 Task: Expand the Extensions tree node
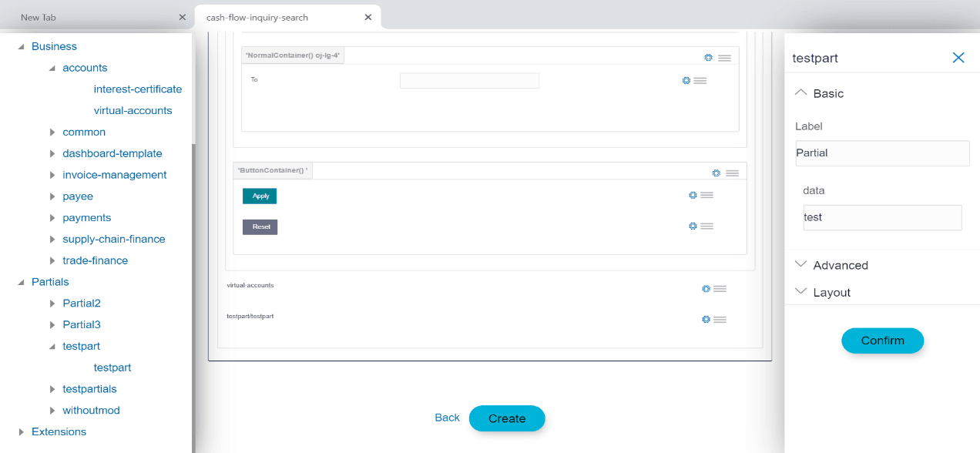click(21, 432)
